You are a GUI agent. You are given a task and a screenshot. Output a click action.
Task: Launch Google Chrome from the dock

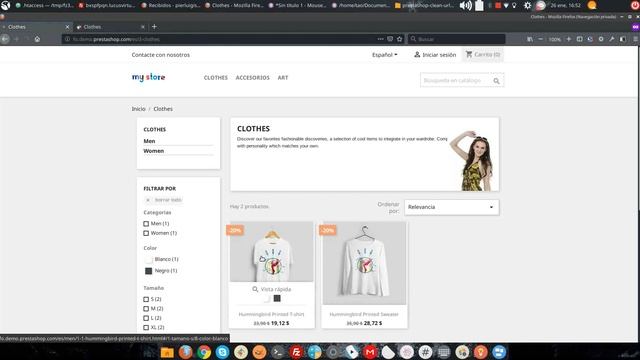[204, 352]
